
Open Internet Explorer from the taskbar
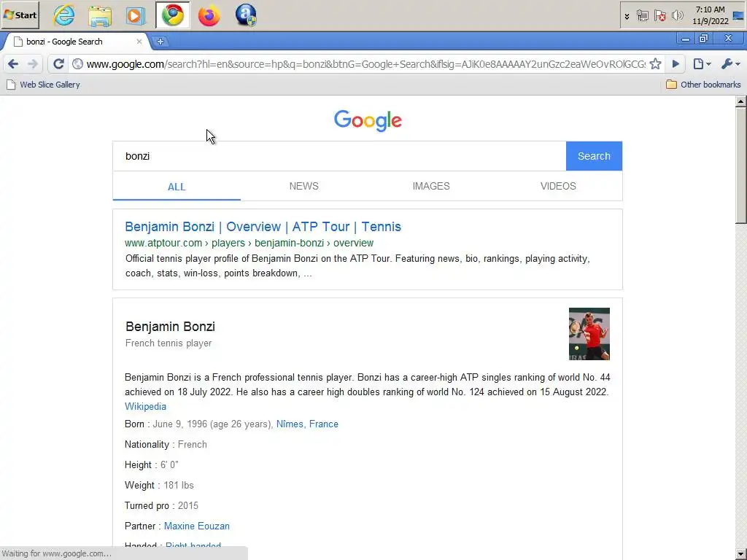pos(64,15)
